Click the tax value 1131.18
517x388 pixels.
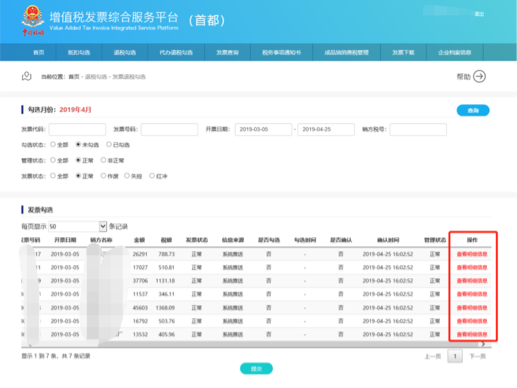coord(165,281)
